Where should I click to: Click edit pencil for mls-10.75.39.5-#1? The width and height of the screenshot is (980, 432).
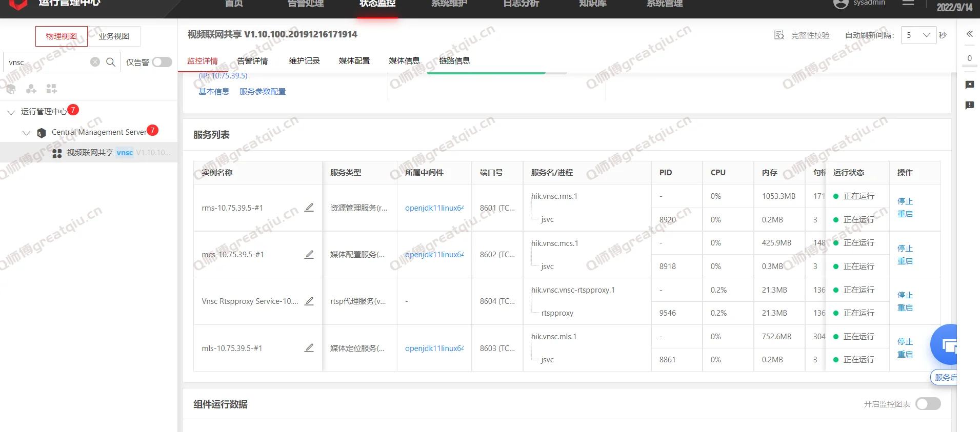pyautogui.click(x=309, y=348)
